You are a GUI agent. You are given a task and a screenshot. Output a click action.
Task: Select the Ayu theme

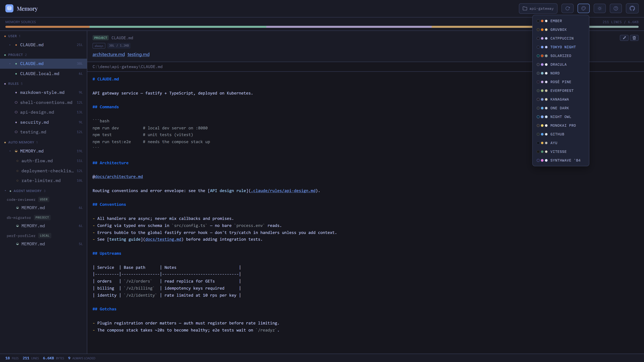561,143
